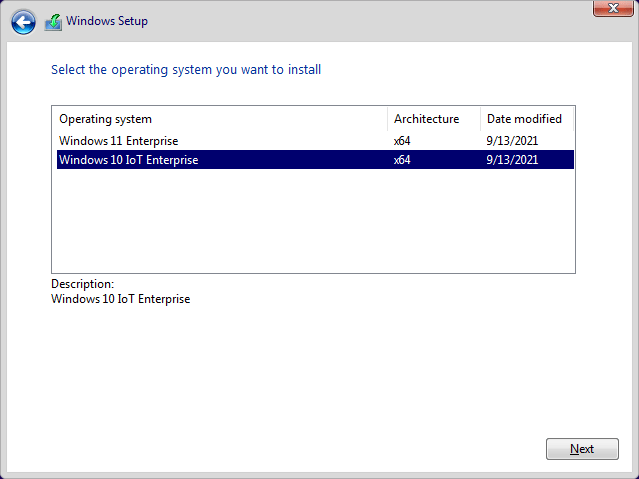
Task: Select Windows 10 IoT Enterprise row
Action: click(x=315, y=159)
